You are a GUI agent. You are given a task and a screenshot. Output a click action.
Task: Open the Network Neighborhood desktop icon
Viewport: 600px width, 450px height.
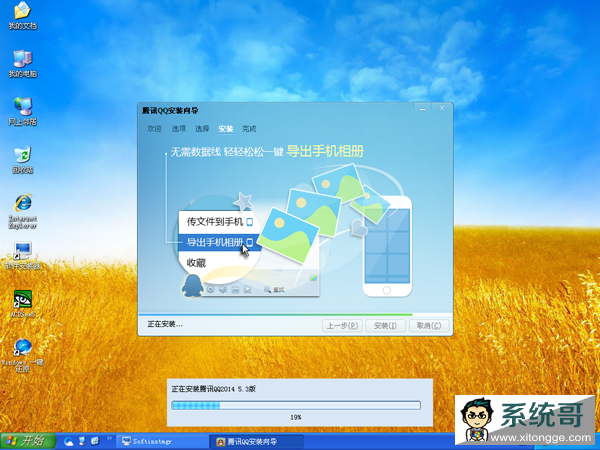[23, 111]
